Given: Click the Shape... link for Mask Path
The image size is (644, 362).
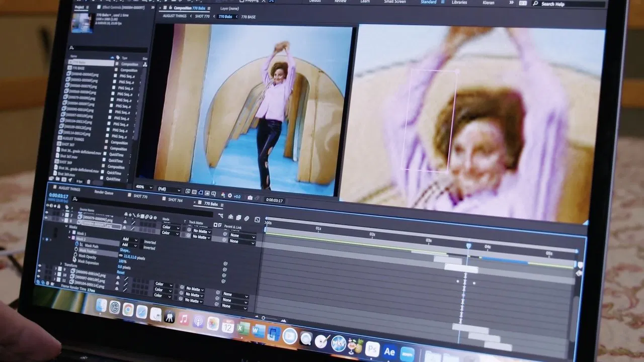Looking at the screenshot, I should tap(124, 250).
